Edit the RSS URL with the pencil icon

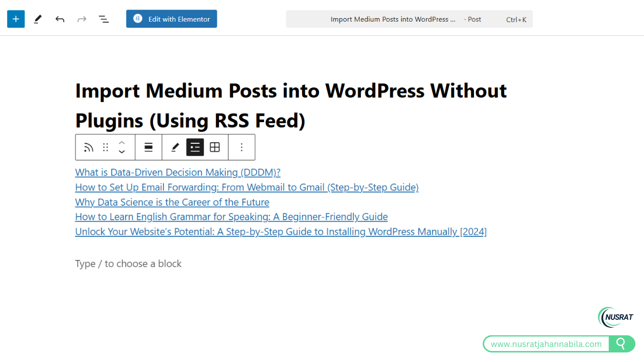tap(175, 147)
